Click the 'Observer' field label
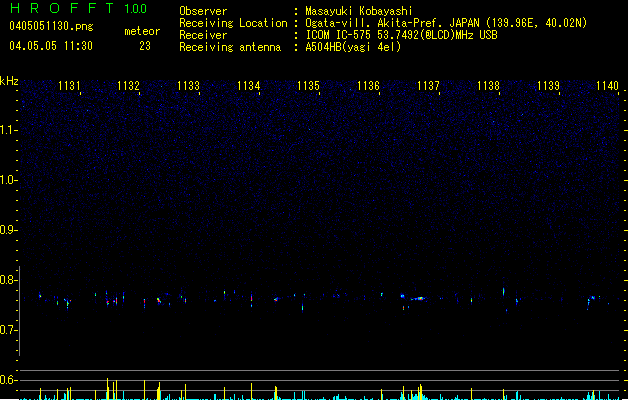 pyautogui.click(x=203, y=11)
